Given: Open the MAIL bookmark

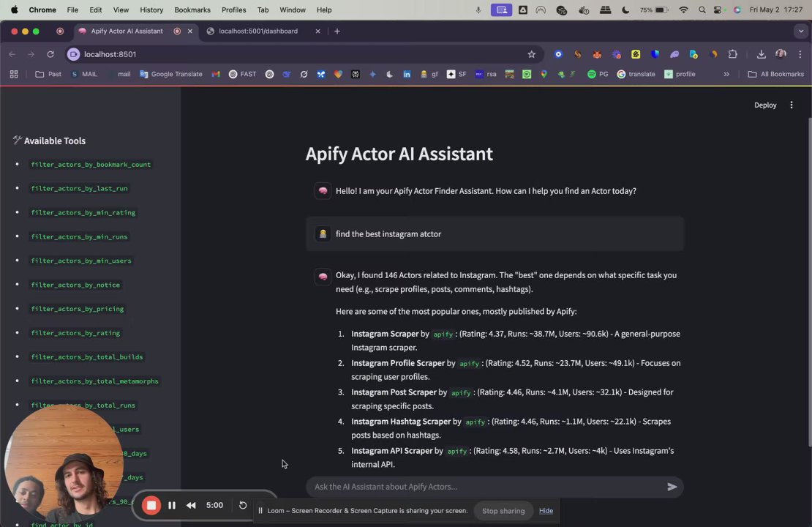Looking at the screenshot, I should tap(84, 74).
